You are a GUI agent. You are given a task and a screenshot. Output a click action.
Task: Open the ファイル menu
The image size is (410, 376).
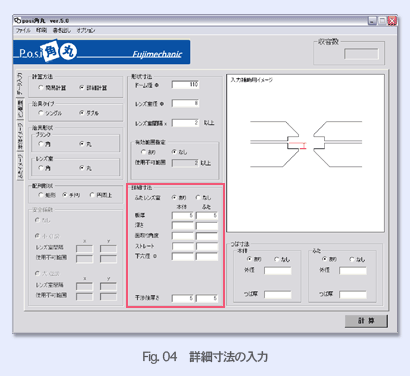(23, 30)
